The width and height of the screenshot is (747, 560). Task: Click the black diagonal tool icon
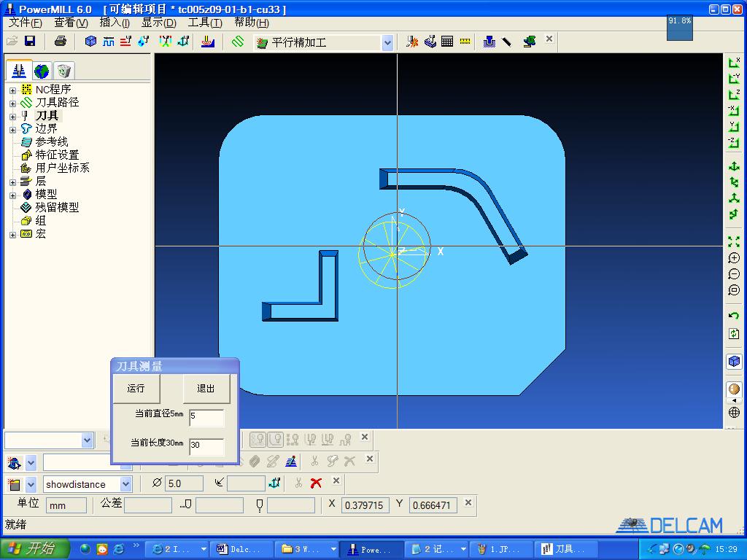(x=506, y=42)
